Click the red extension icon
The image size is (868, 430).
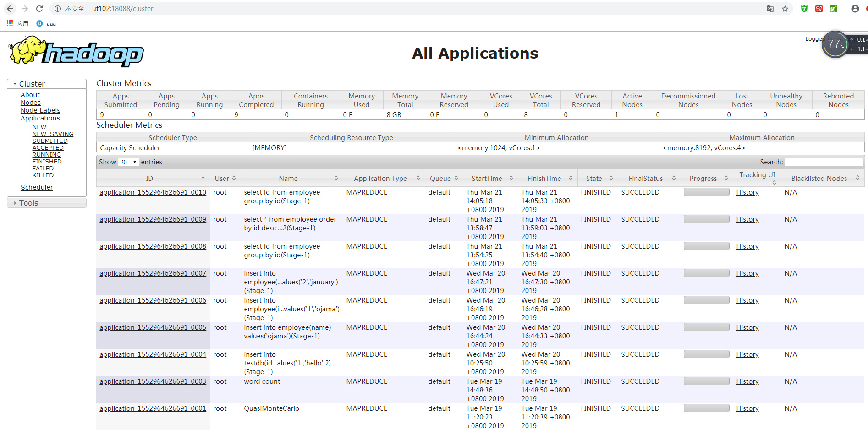(x=819, y=9)
